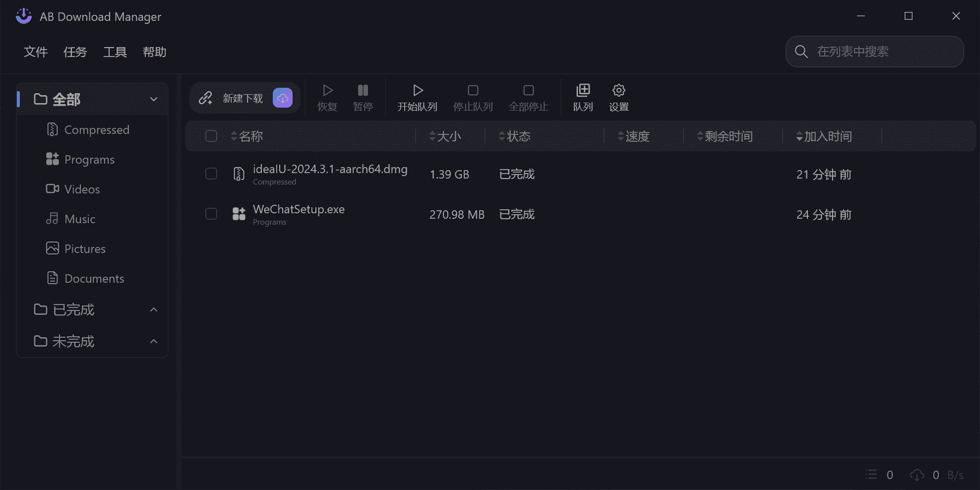980x490 pixels.
Task: Open the 队列 queue manager icon
Action: (582, 97)
